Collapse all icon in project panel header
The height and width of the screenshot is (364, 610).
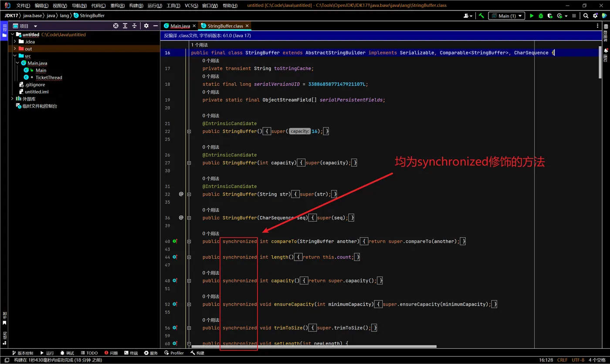[x=135, y=26]
